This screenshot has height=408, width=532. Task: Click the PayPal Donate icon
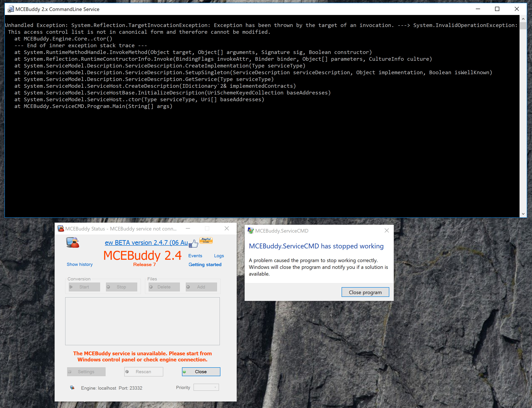[206, 240]
